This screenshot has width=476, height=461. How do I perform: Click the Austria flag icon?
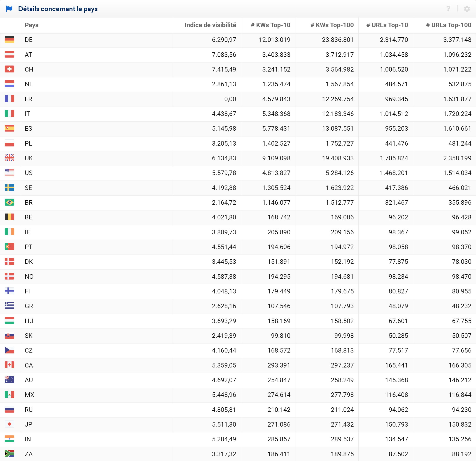point(10,54)
